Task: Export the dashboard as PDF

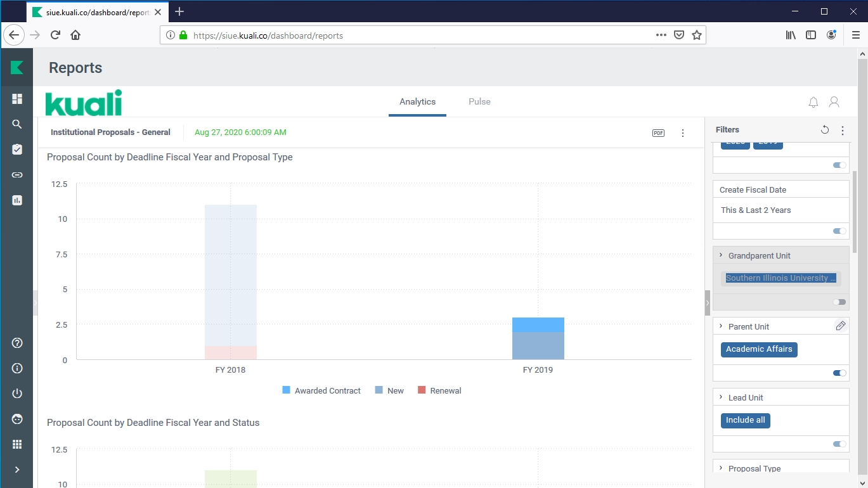Action: pyautogui.click(x=658, y=133)
